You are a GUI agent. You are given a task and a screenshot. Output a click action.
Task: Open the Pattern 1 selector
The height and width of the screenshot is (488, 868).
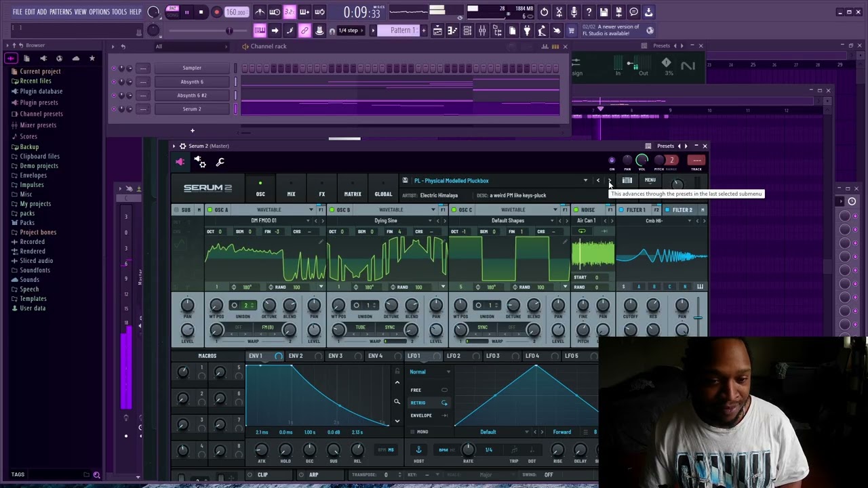(403, 30)
